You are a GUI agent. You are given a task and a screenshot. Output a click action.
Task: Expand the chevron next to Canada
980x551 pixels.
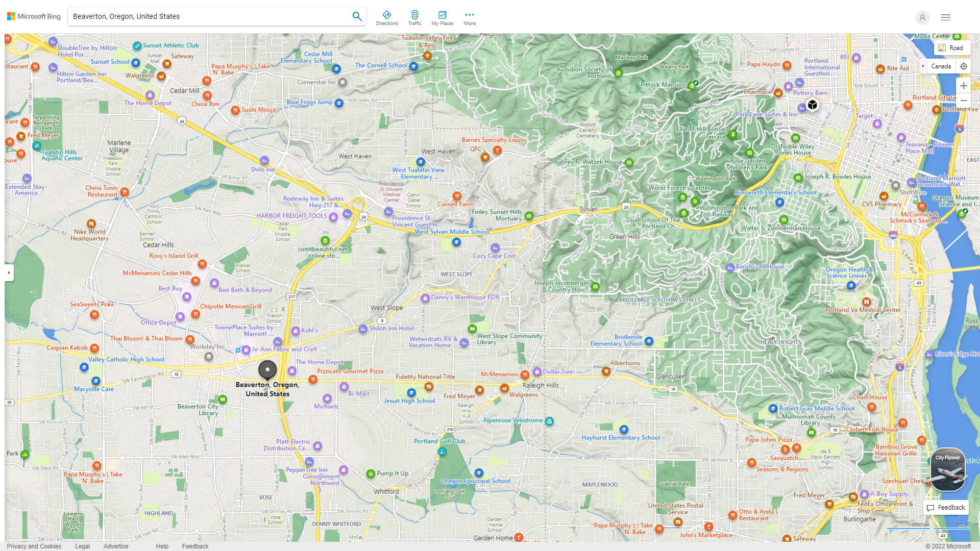(923, 66)
